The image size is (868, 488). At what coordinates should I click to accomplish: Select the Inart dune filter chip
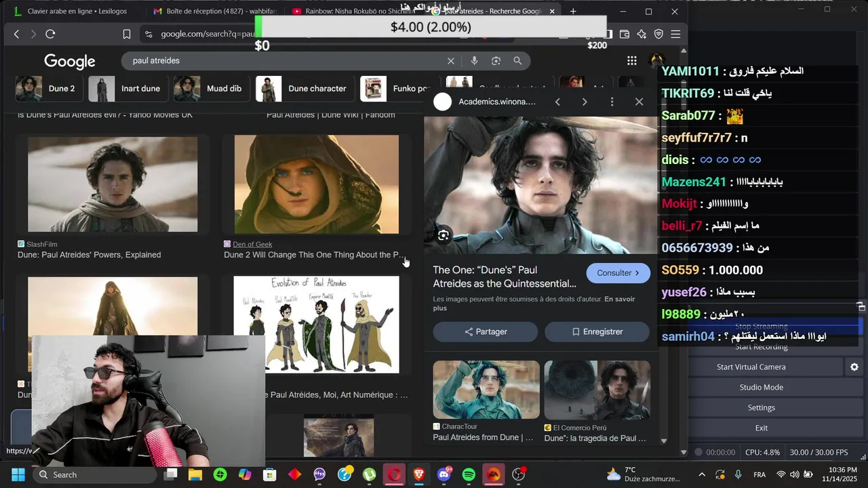pyautogui.click(x=127, y=89)
